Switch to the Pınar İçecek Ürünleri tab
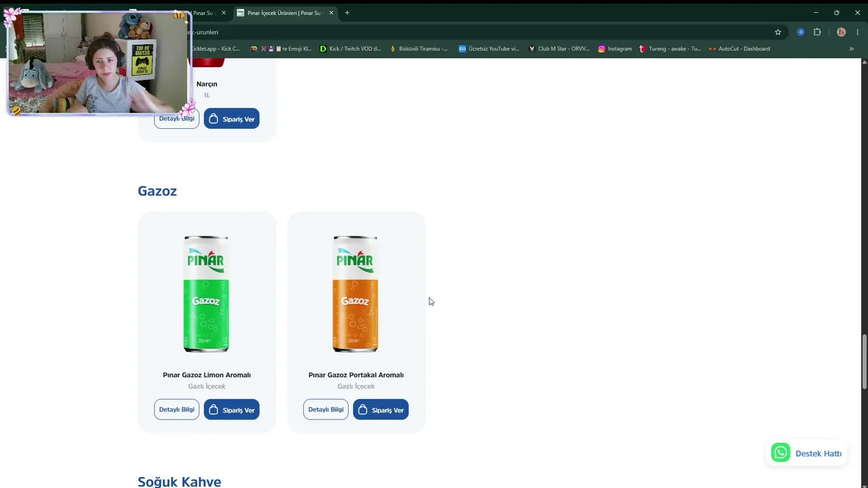Screen dimensions: 868x488 285,13
